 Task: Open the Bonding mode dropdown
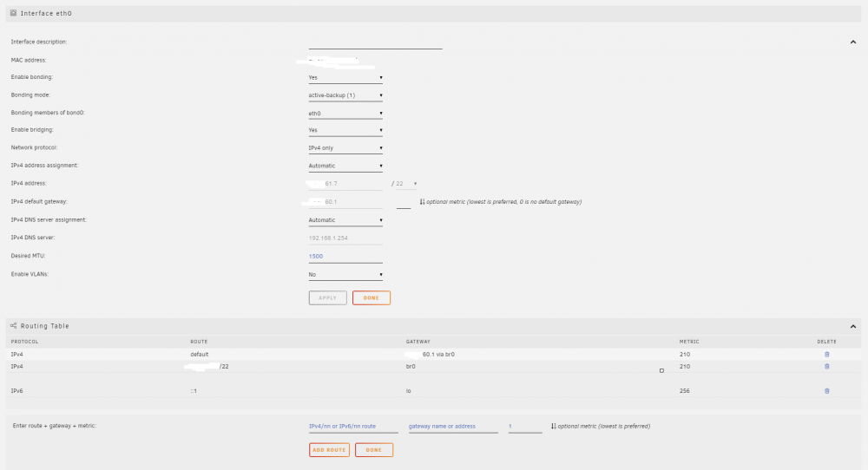pyautogui.click(x=345, y=95)
